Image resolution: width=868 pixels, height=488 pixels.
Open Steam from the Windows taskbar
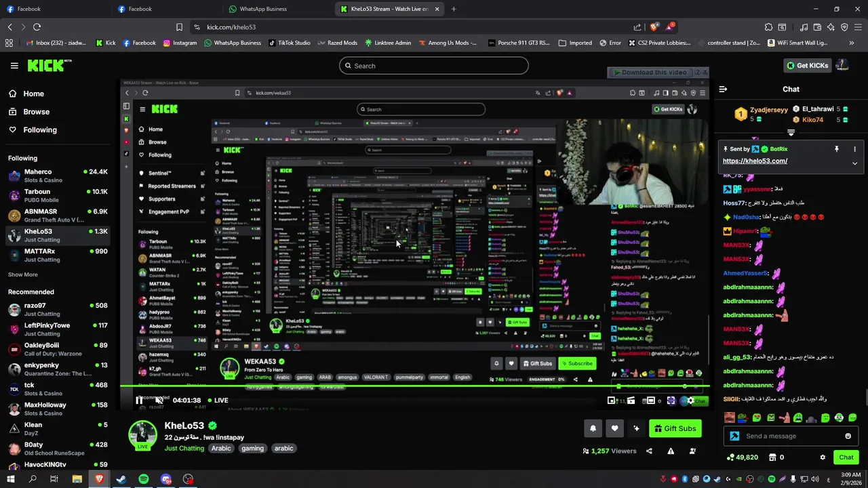coord(121,479)
